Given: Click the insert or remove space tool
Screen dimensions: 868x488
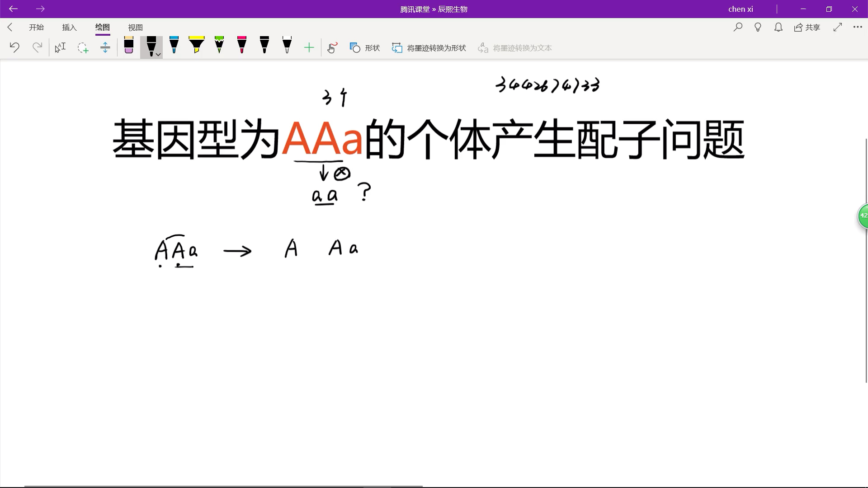Looking at the screenshot, I should tap(105, 47).
